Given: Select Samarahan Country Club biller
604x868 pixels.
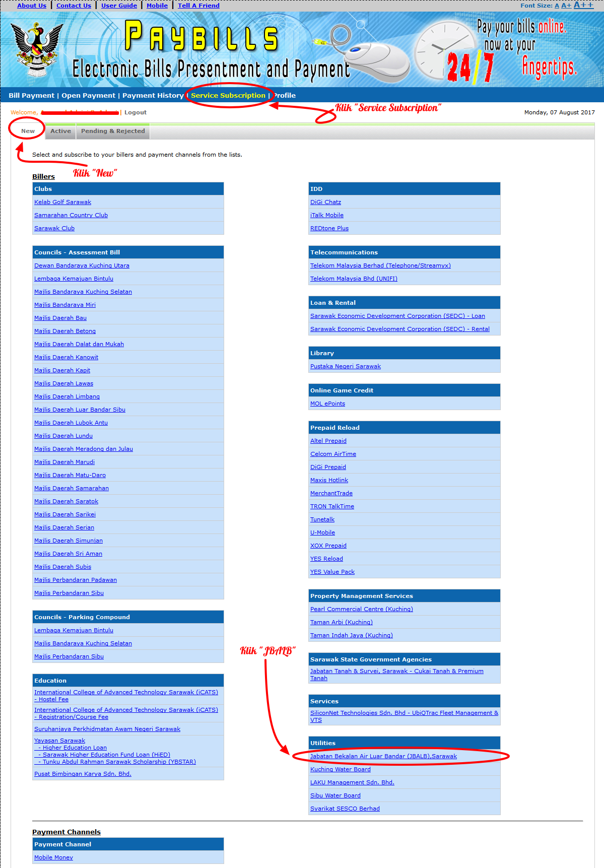Looking at the screenshot, I should (x=71, y=215).
